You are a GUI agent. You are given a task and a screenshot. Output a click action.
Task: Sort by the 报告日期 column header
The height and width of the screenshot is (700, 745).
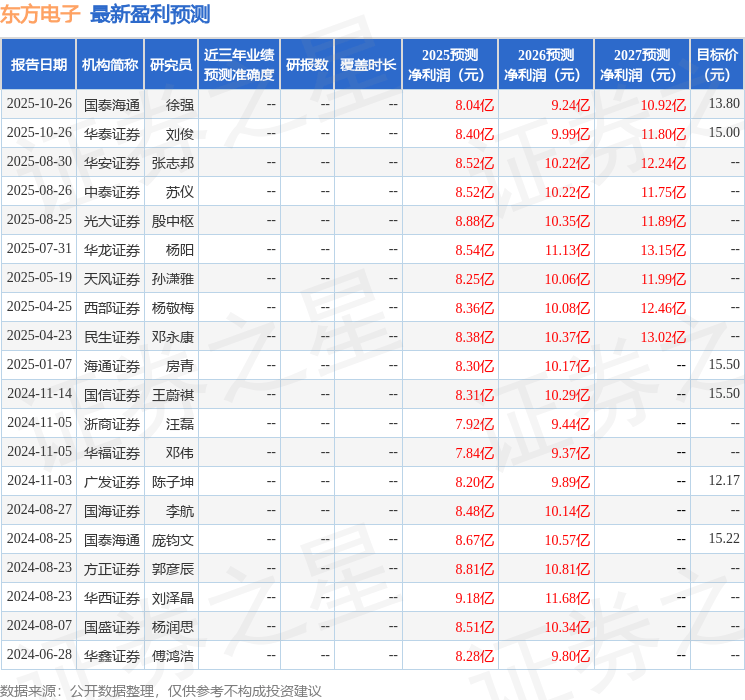pyautogui.click(x=38, y=64)
